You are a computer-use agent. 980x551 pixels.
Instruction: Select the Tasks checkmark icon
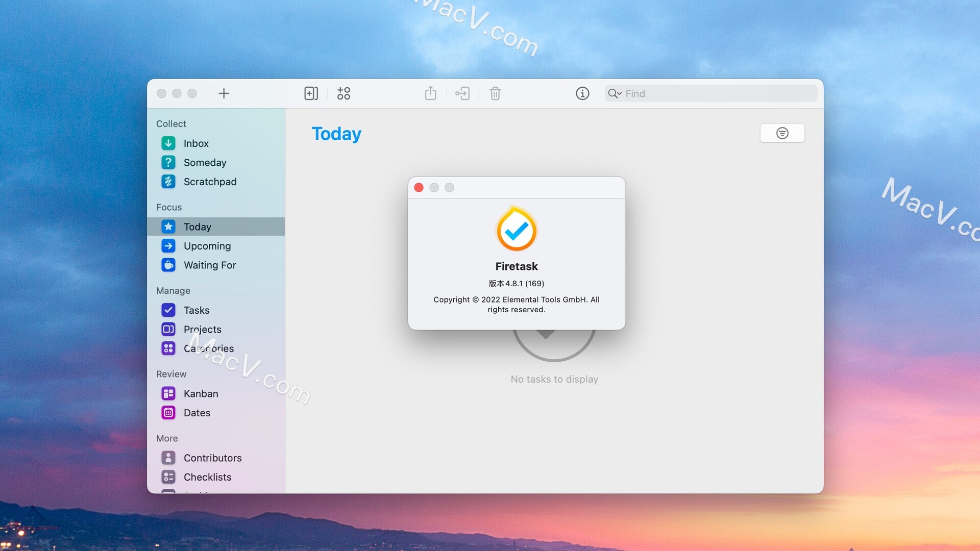pos(168,310)
